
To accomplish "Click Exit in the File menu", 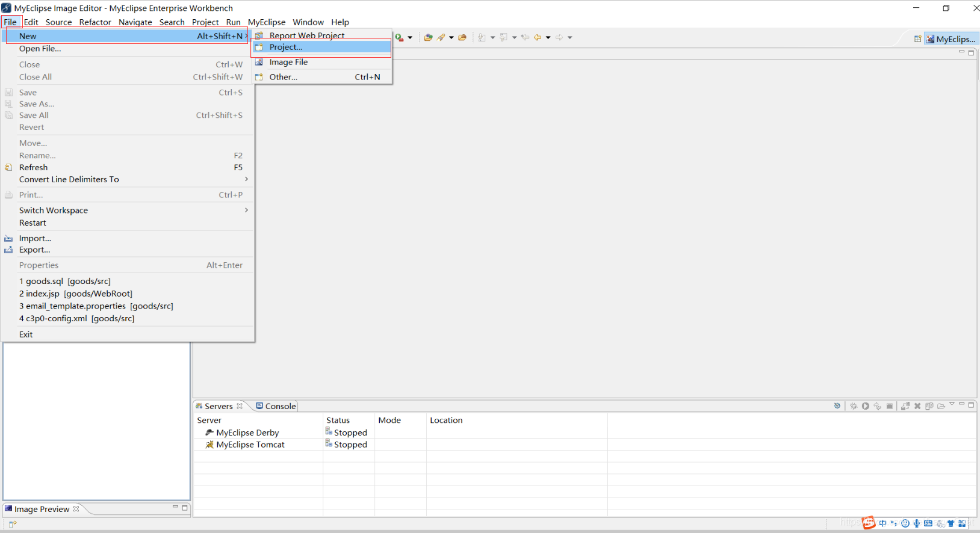I will (127, 334).
